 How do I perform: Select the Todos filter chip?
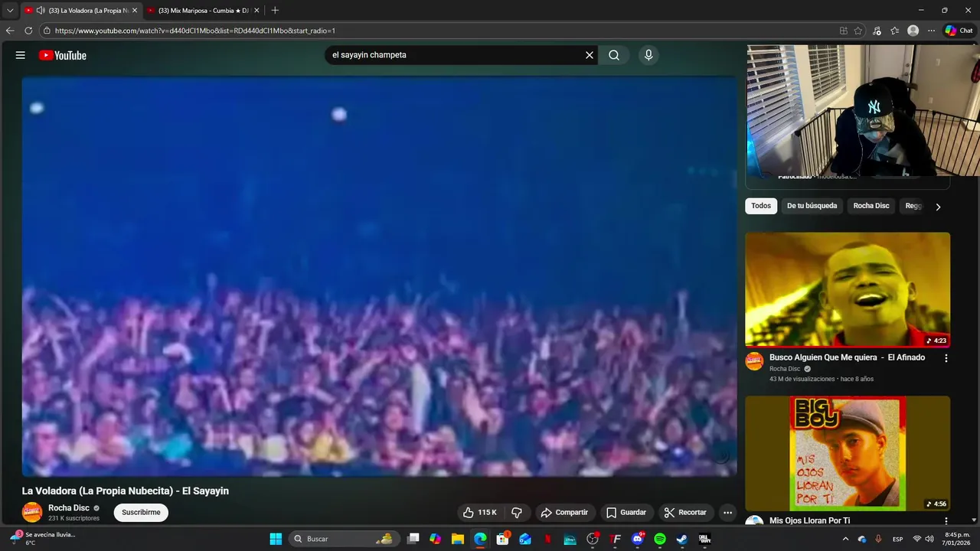pyautogui.click(x=761, y=206)
